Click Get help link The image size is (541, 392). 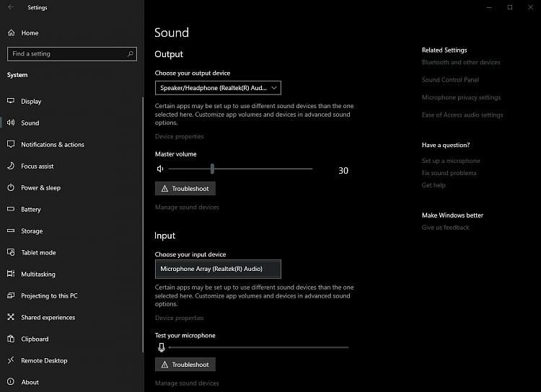click(x=434, y=185)
